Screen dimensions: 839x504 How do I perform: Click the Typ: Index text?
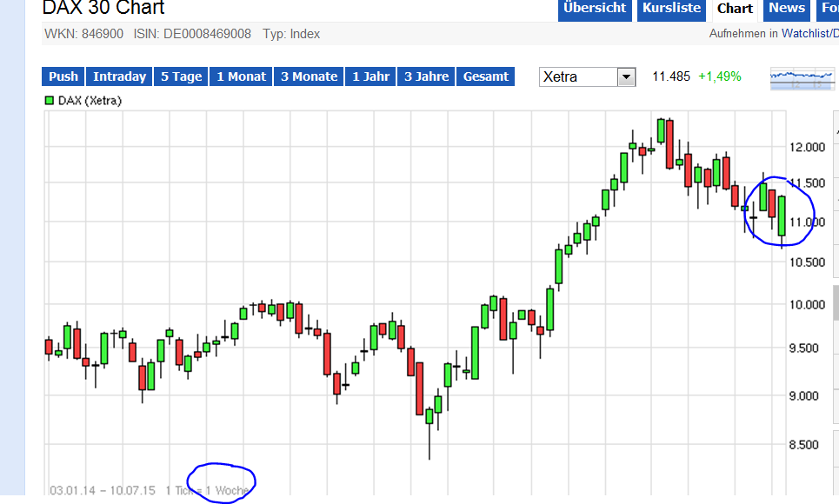[291, 34]
